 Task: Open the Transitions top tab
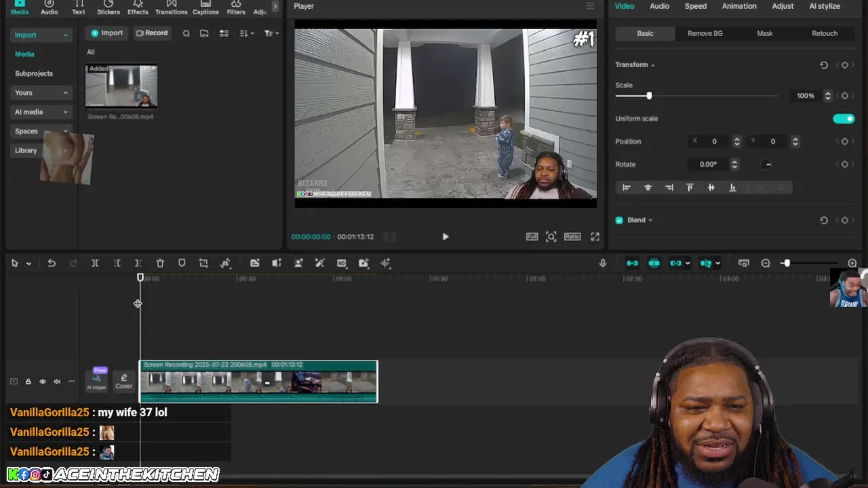(171, 7)
